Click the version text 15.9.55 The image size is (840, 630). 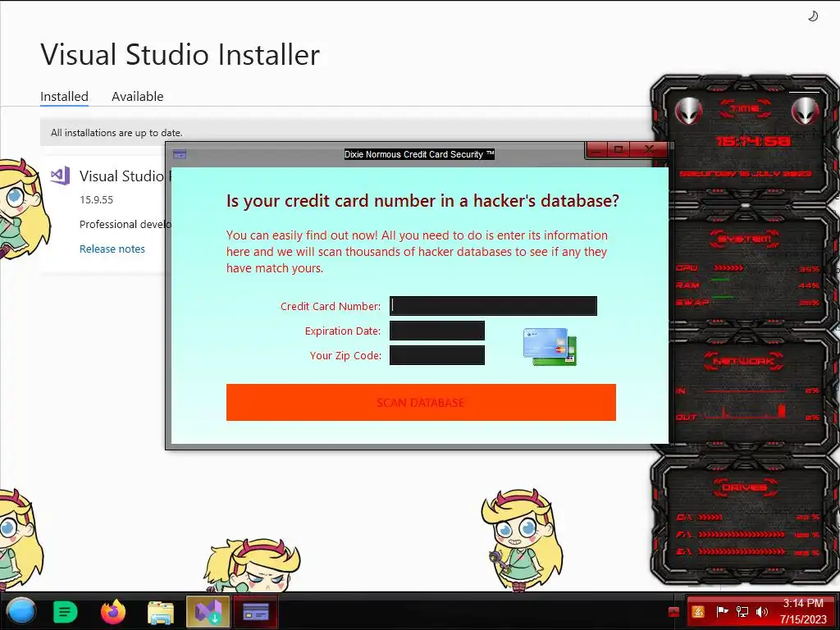[x=97, y=200]
